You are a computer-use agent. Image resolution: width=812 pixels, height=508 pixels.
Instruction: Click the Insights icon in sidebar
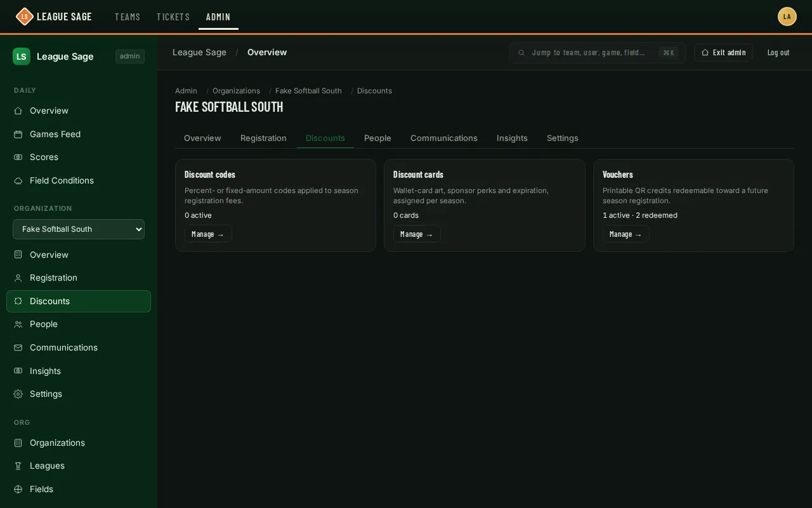pyautogui.click(x=18, y=371)
